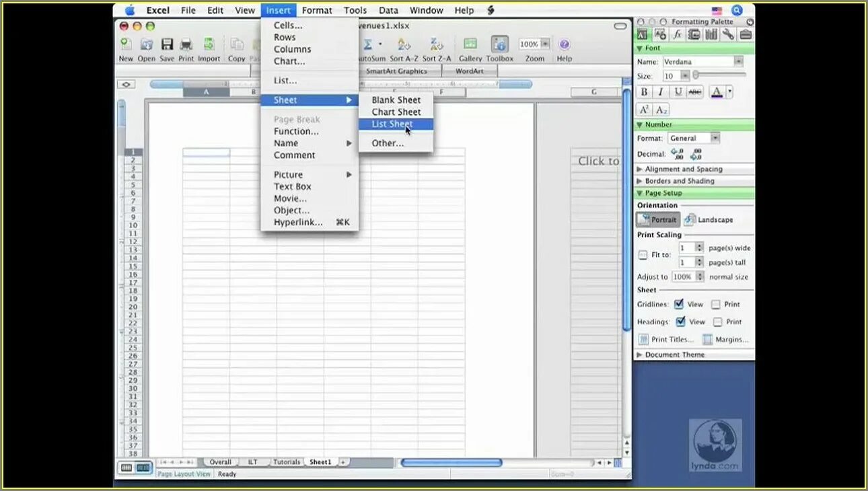Open the font Size dropdown

[x=686, y=76]
